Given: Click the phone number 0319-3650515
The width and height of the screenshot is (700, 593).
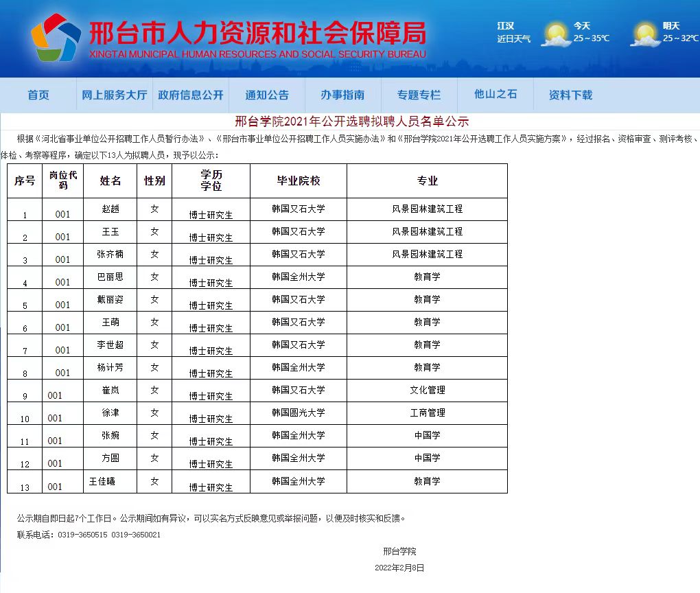Looking at the screenshot, I should click(81, 536).
